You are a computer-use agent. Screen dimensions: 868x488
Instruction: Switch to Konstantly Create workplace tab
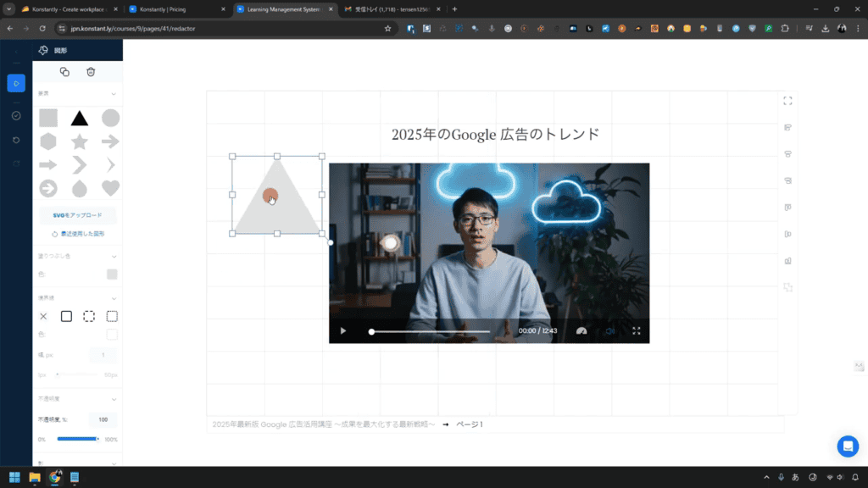69,9
